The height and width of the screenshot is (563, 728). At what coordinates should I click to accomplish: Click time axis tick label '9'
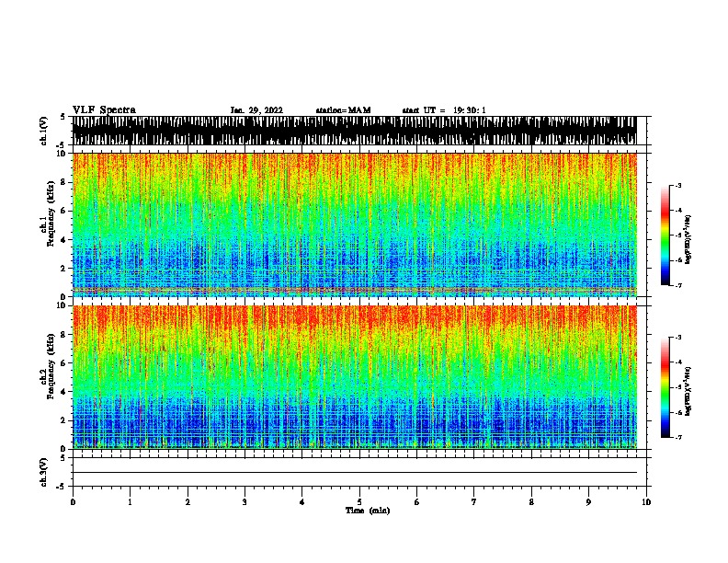coord(588,502)
